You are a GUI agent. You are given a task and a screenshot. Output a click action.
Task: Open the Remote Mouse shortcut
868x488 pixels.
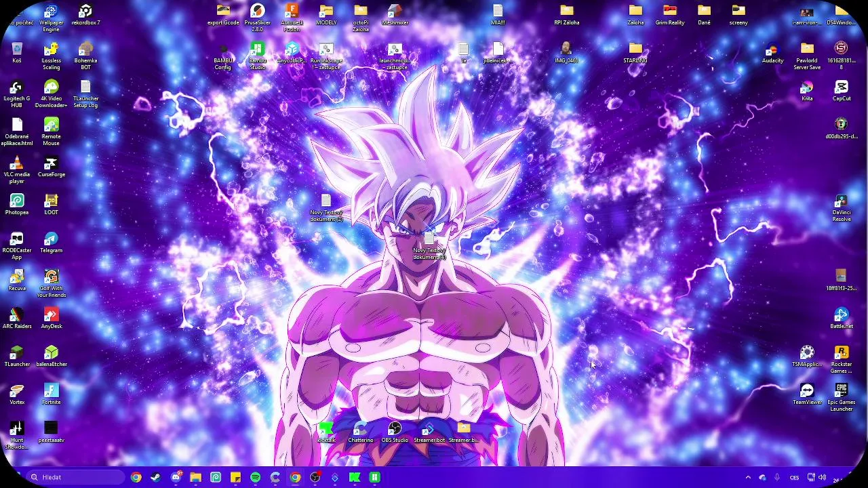[51, 132]
